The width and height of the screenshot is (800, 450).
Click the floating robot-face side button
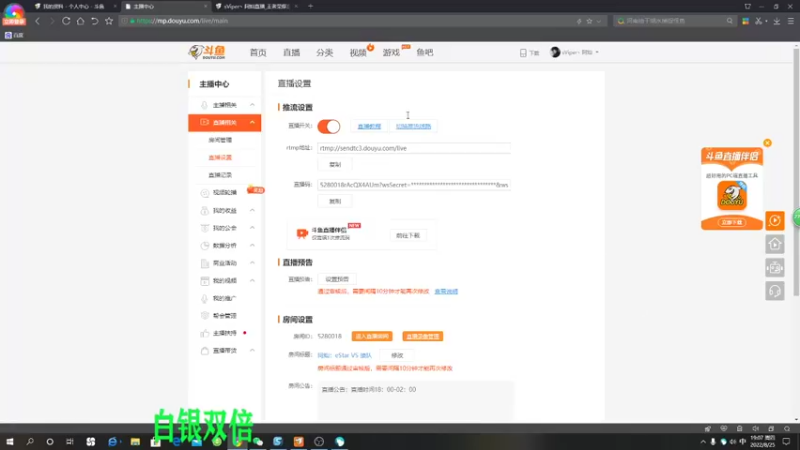coord(774,267)
